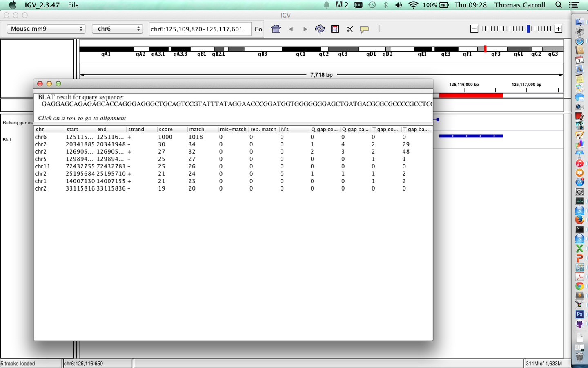Click score 27 for the chr2 row
This screenshot has width=588, height=368.
(162, 152)
